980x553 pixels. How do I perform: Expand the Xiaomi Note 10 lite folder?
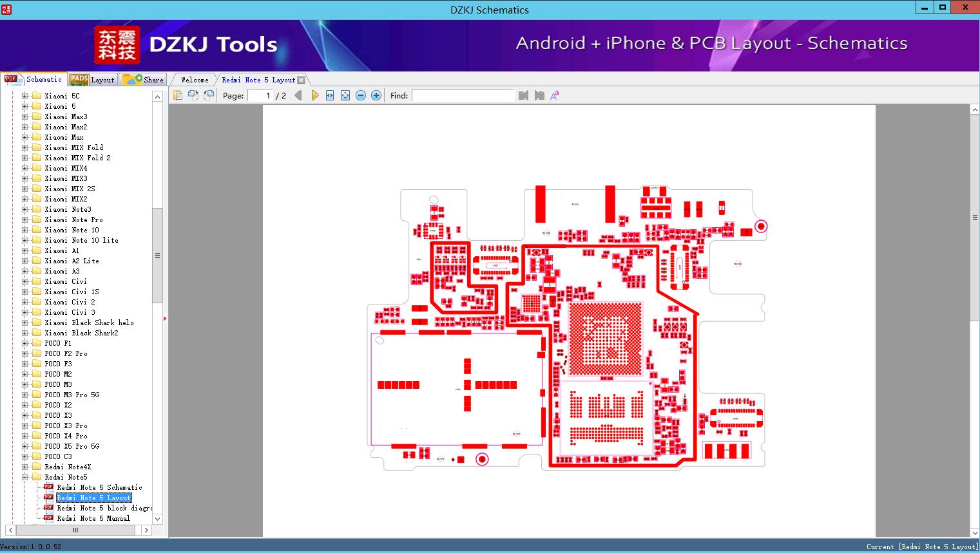pos(24,240)
